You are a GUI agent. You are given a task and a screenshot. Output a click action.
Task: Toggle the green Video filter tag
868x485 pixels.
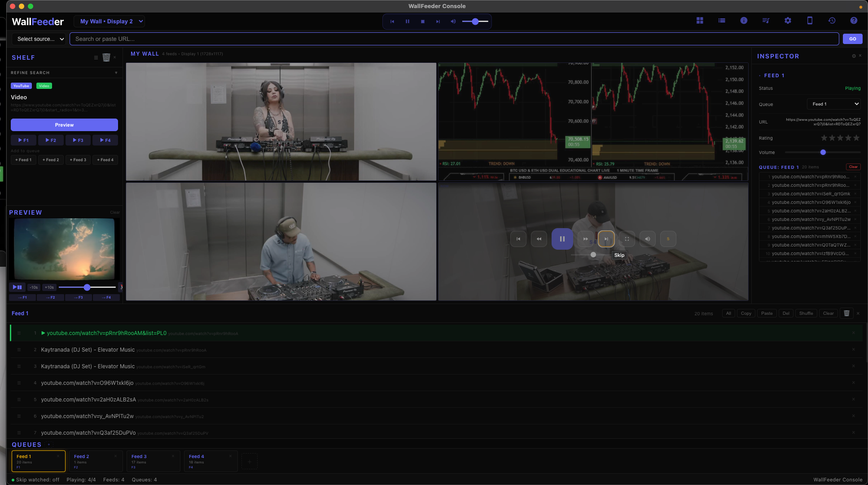click(x=44, y=86)
